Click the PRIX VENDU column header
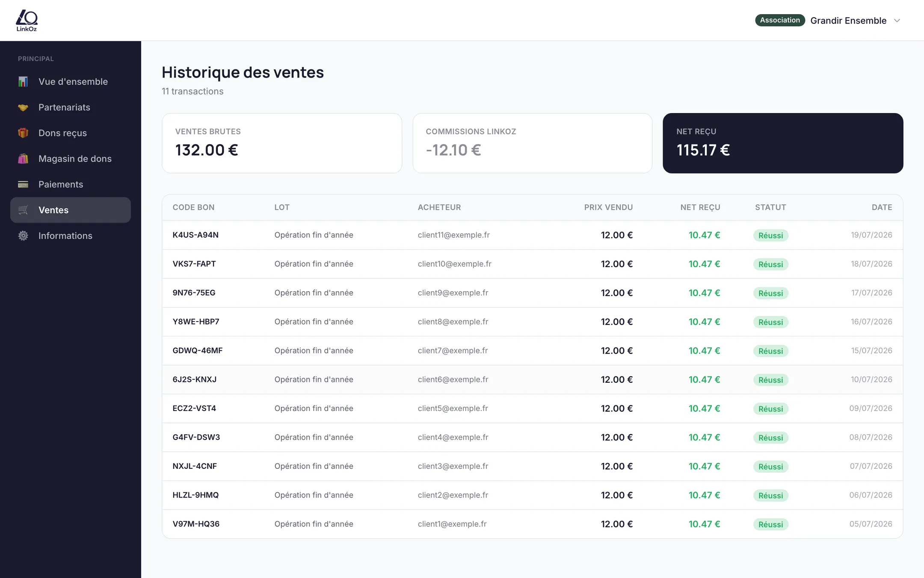Viewport: 924px width, 578px height. click(x=608, y=207)
